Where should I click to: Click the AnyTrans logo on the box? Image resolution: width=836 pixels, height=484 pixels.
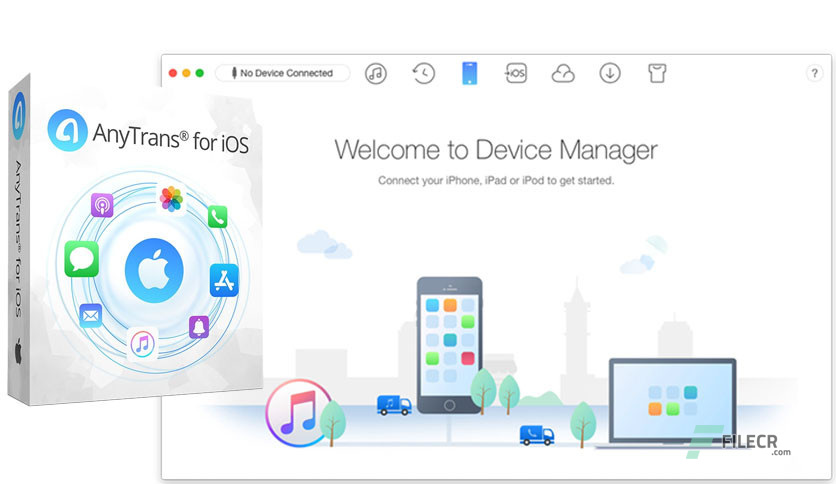coord(67,131)
